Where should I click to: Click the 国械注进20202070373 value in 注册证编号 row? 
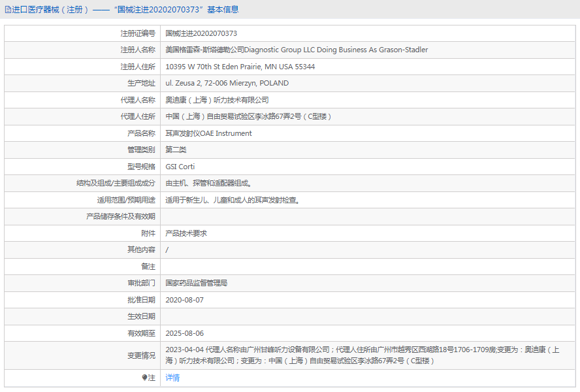coord(201,33)
